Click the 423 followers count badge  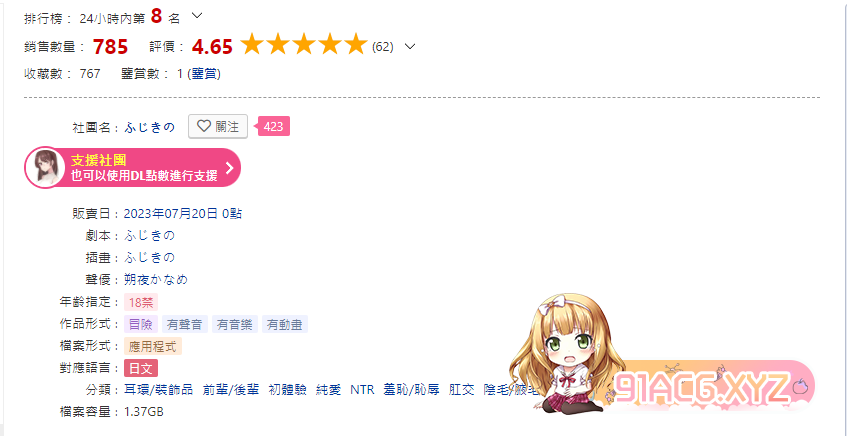pyautogui.click(x=274, y=127)
